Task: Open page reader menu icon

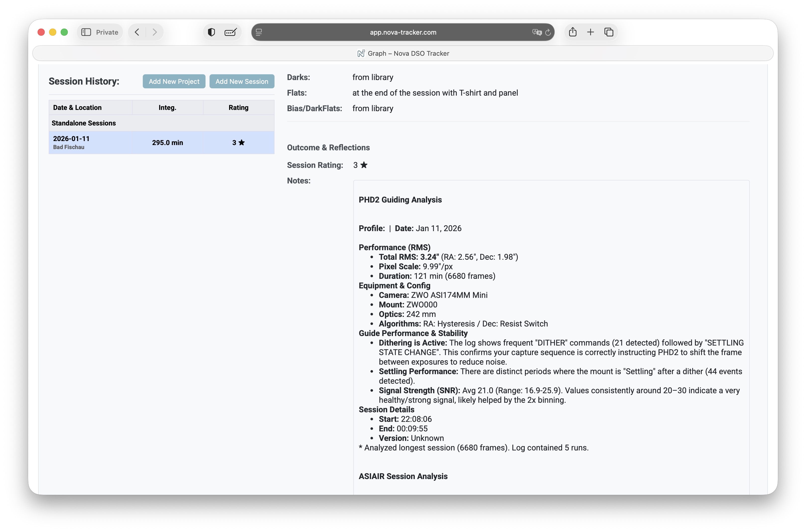Action: coord(259,32)
